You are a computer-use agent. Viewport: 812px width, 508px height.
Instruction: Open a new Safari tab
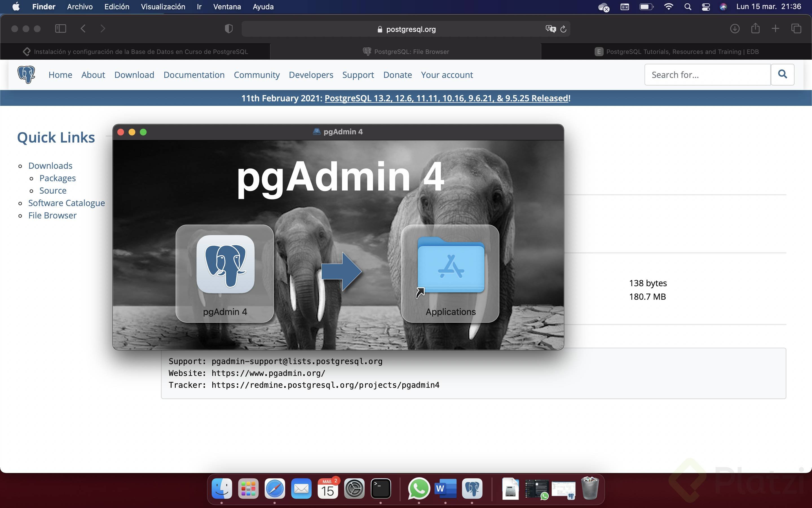point(775,29)
